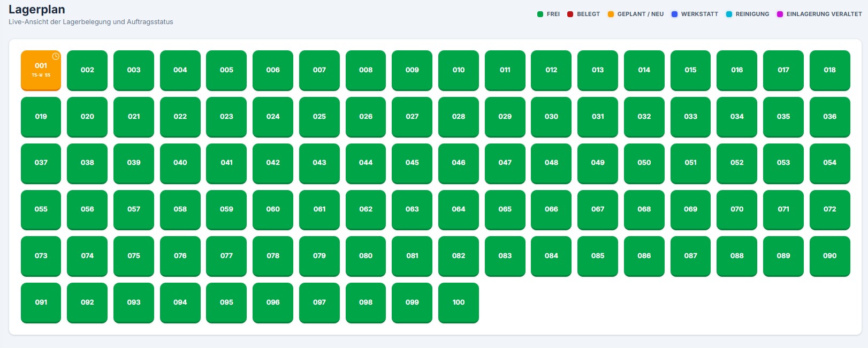Click the green FREI legend dot

(540, 14)
